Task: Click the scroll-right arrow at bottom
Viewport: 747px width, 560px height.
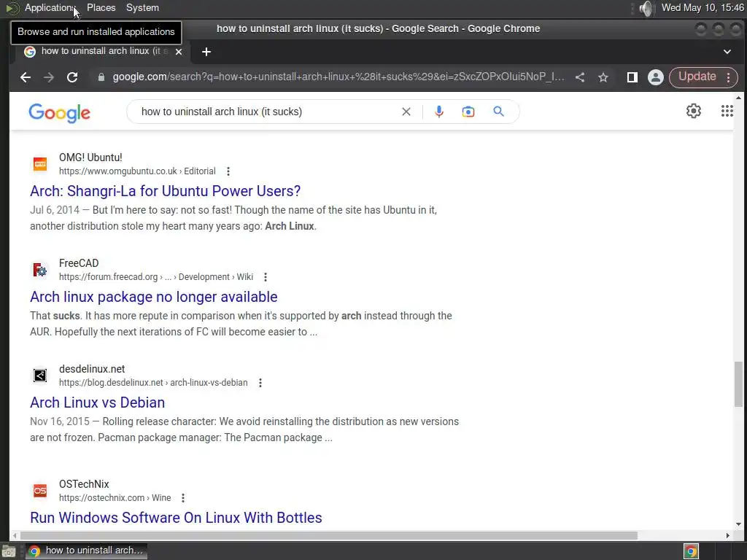Action: [x=727, y=536]
